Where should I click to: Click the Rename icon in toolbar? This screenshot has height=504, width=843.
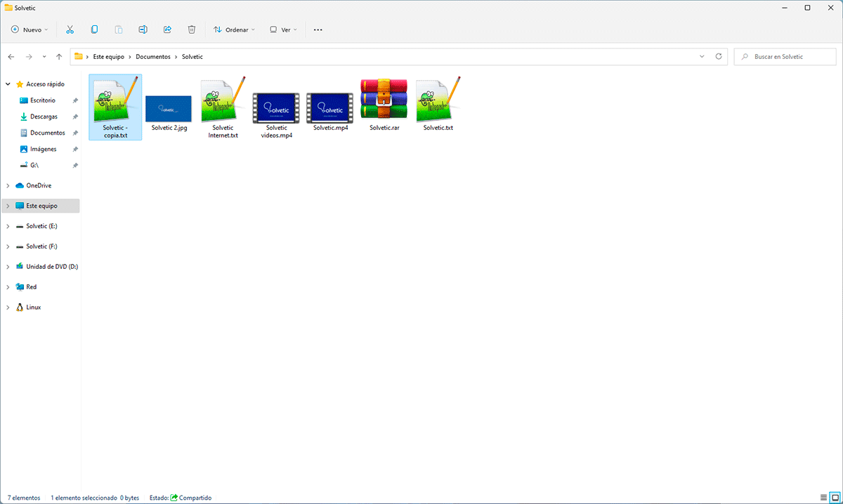(x=143, y=29)
